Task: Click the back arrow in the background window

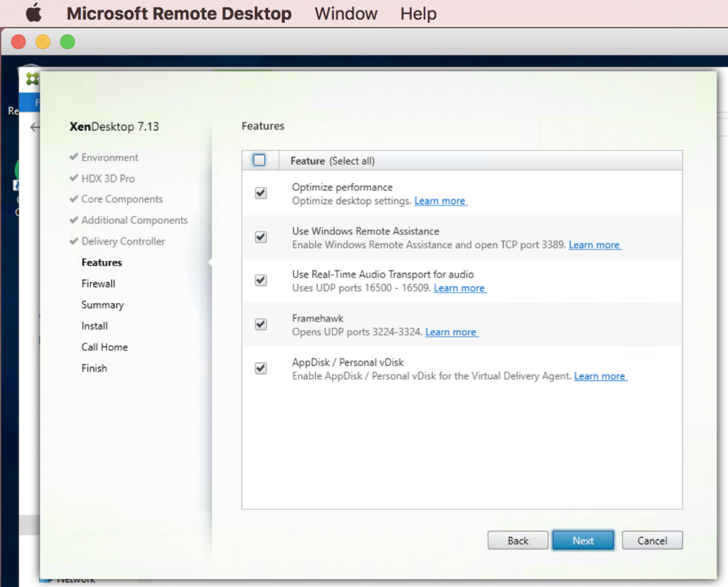Action: click(x=35, y=127)
